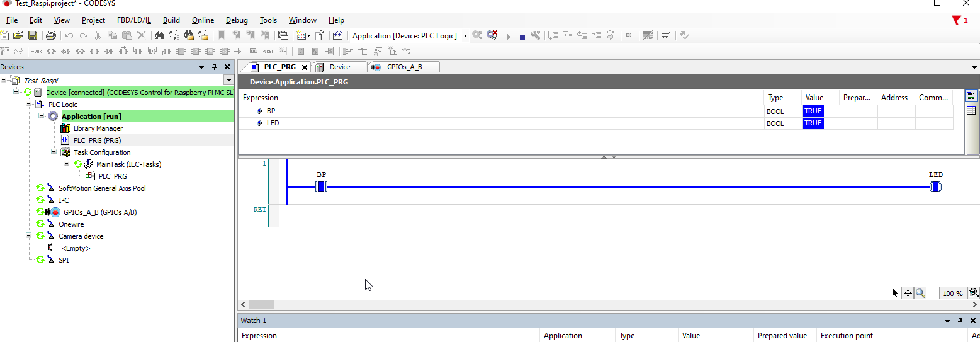Open Library Manager in device tree
The height and width of the screenshot is (342, 980).
(98, 128)
